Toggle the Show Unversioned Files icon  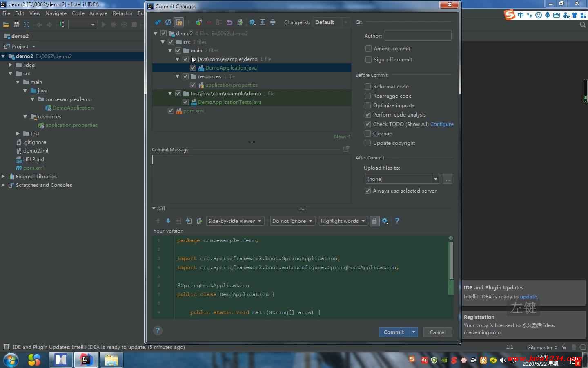178,22
